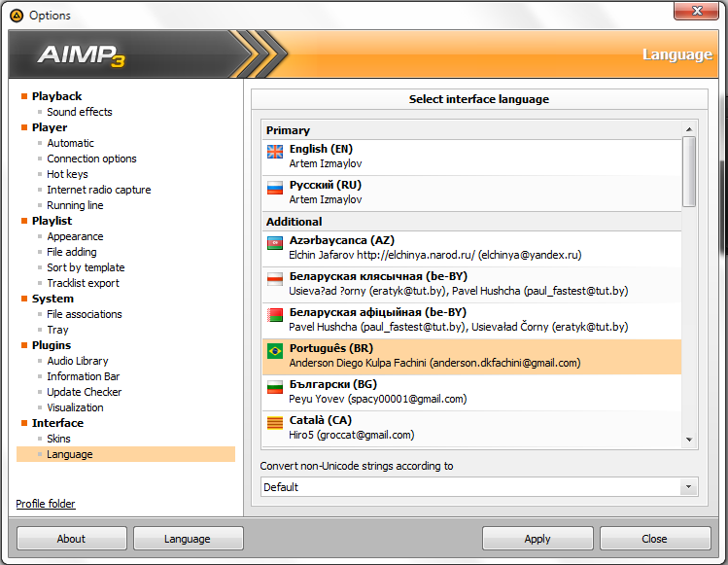Click the Catalan striped flag icon

pos(275,423)
